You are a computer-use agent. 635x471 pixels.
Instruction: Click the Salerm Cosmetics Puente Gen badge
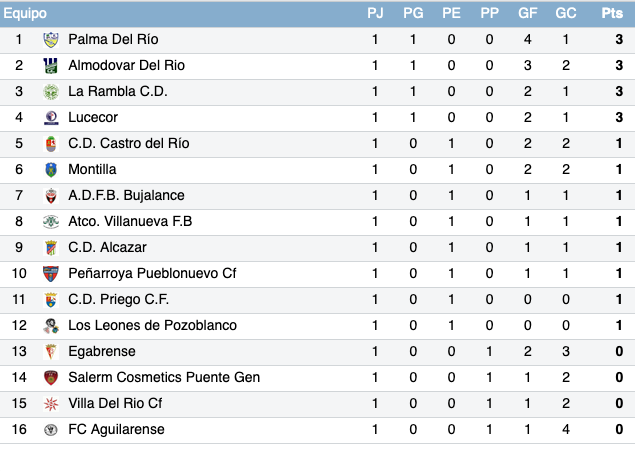pos(51,378)
